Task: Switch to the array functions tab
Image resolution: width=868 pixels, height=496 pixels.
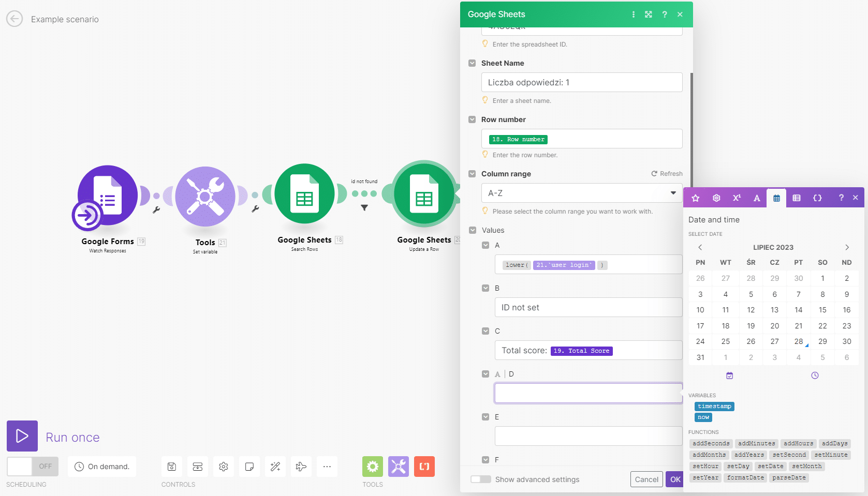Action: [797, 198]
